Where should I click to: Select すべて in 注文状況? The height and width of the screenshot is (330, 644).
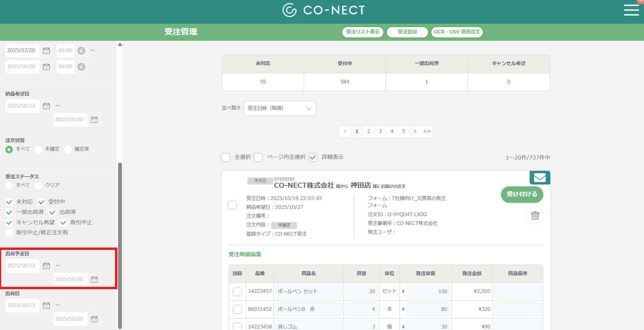pos(9,149)
